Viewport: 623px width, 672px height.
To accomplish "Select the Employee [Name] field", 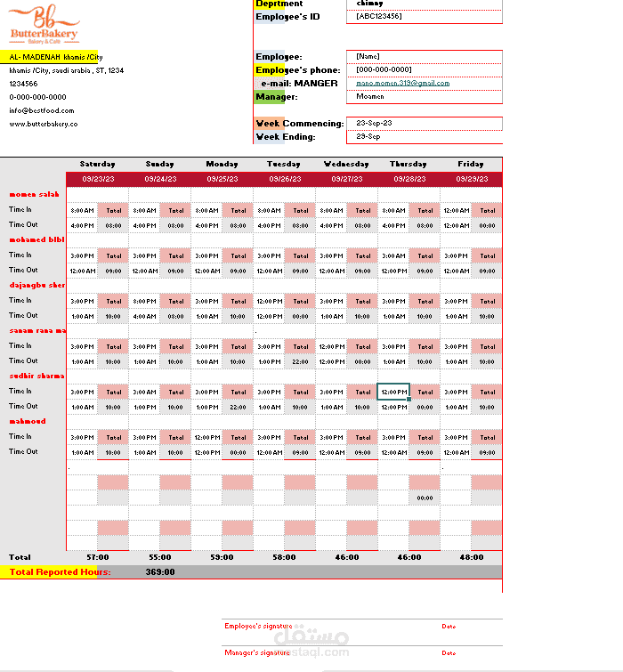I will pos(425,57).
